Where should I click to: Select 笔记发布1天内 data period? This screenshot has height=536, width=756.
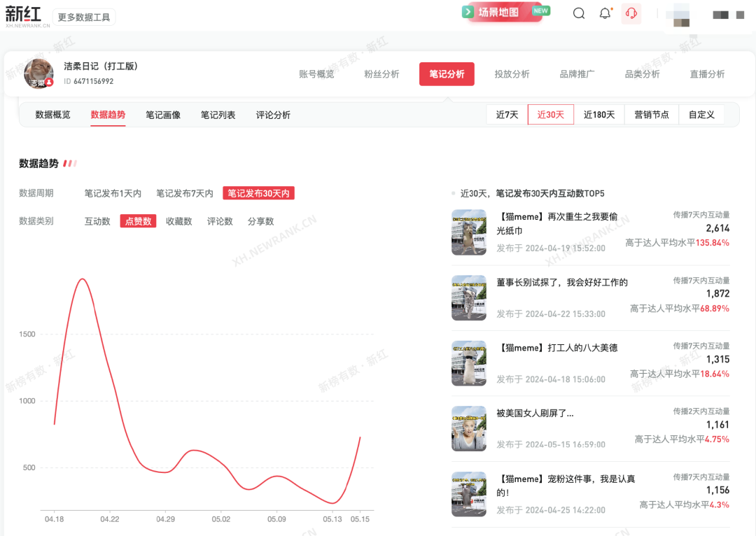pos(113,193)
